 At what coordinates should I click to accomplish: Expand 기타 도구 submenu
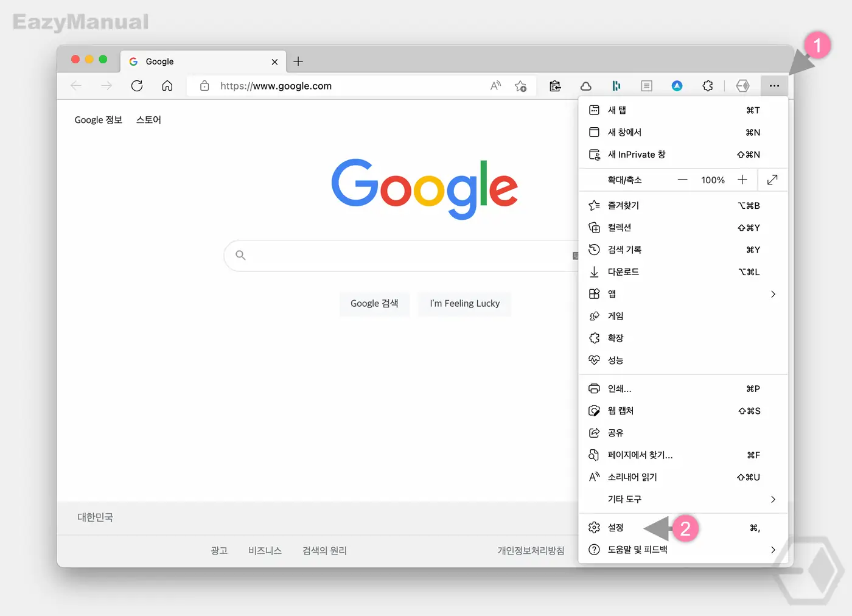(683, 499)
